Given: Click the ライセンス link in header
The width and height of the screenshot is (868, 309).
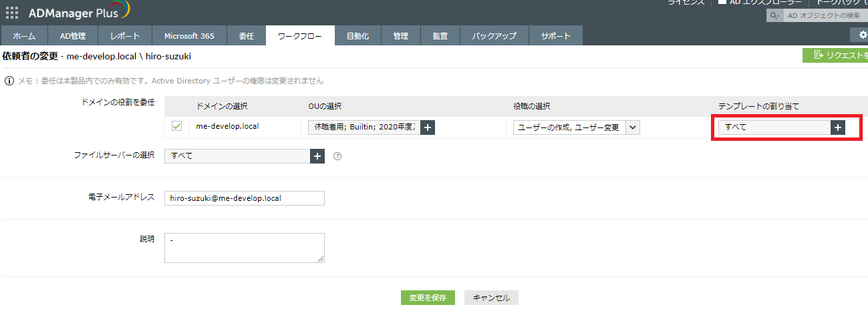Looking at the screenshot, I should pos(686,3).
